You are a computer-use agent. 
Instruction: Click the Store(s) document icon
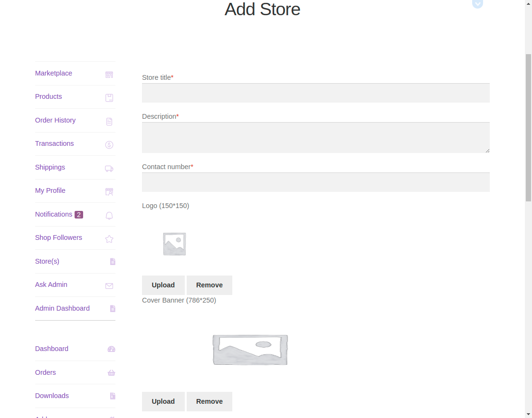point(112,261)
